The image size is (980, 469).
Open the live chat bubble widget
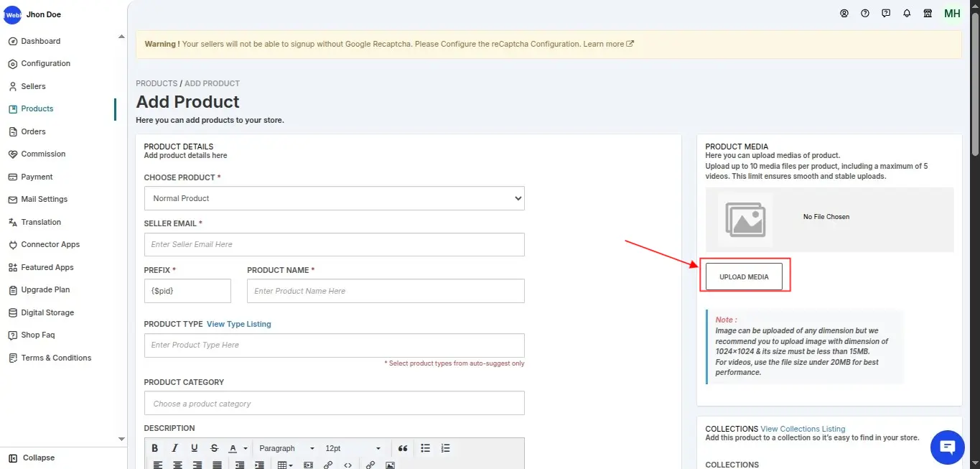pyautogui.click(x=947, y=447)
